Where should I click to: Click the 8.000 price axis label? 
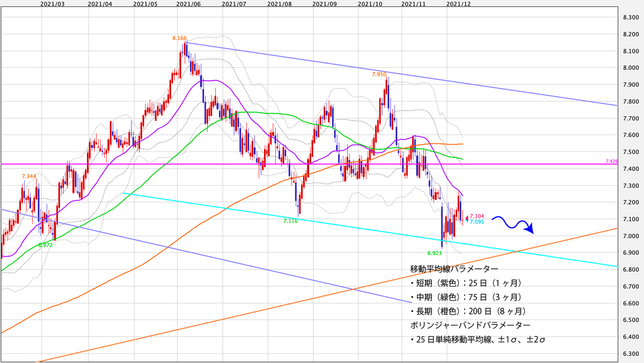click(x=631, y=68)
